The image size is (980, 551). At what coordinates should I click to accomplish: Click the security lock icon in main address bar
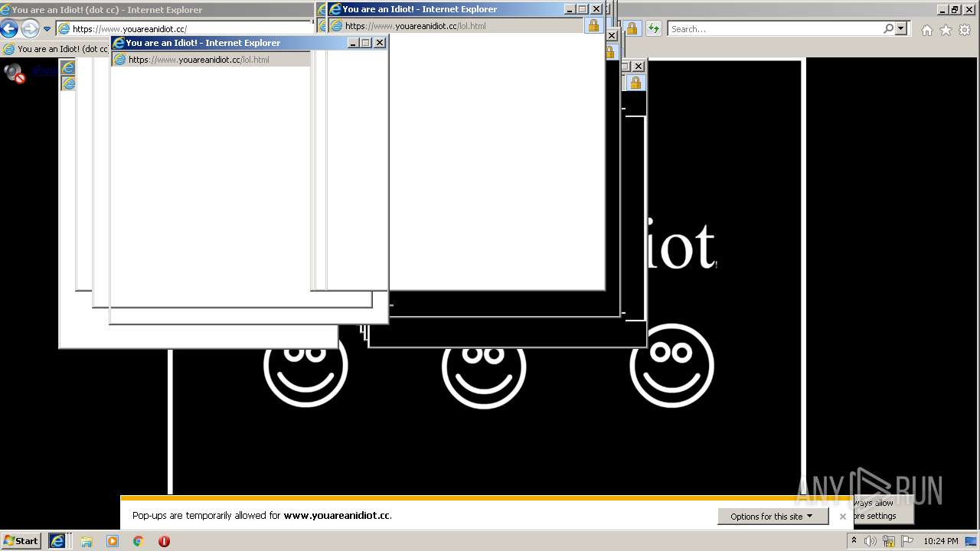click(632, 28)
